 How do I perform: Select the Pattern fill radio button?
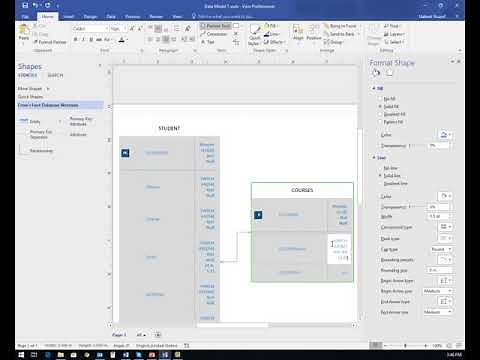(x=380, y=122)
